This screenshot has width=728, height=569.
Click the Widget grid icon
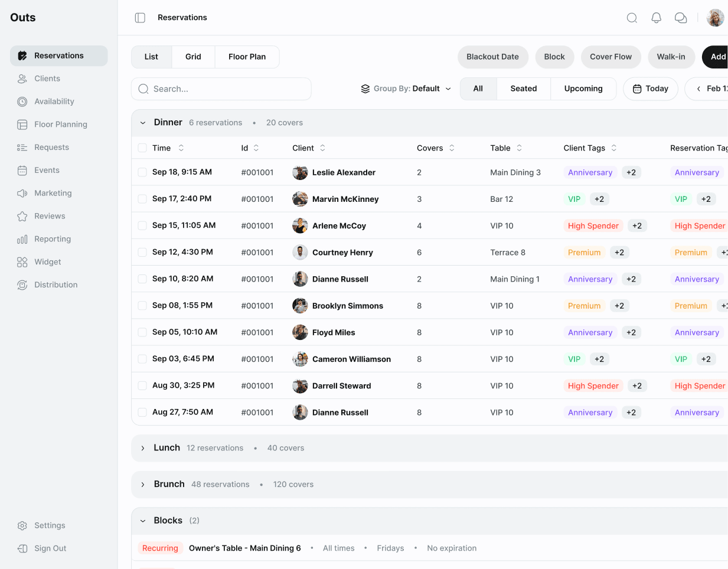pyautogui.click(x=22, y=262)
